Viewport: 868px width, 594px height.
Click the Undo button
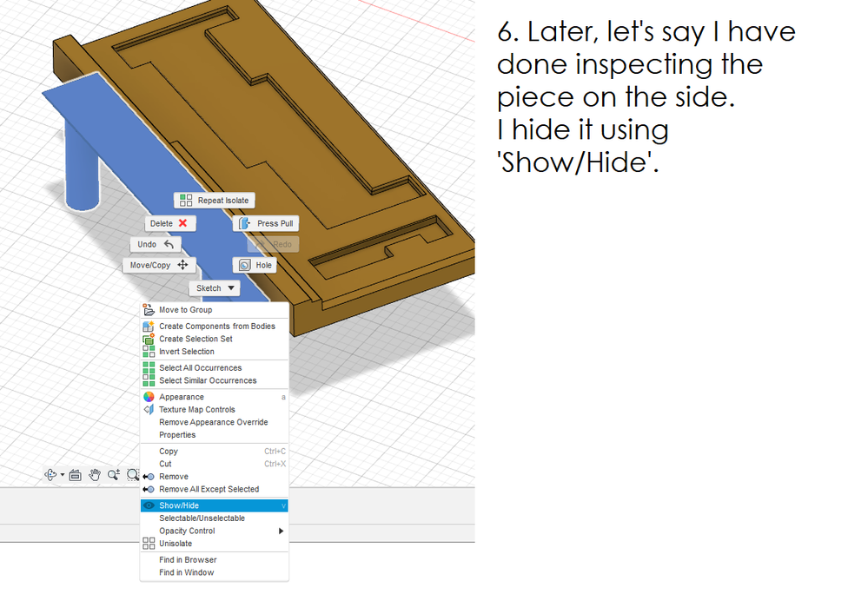click(x=156, y=244)
